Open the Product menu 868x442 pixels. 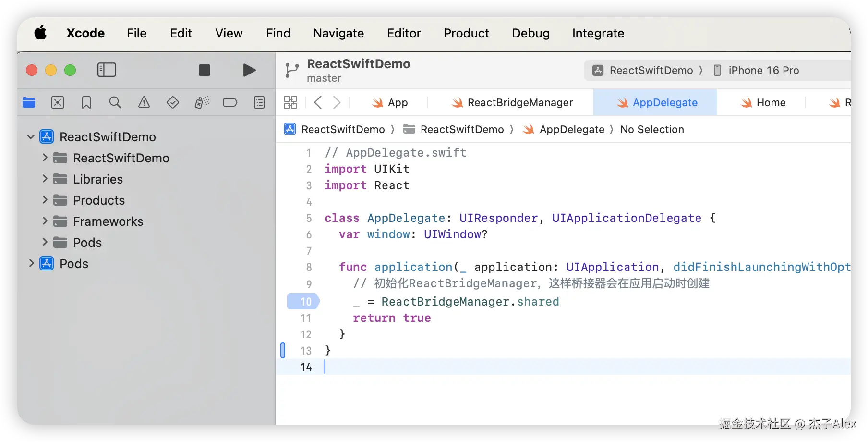(x=466, y=33)
